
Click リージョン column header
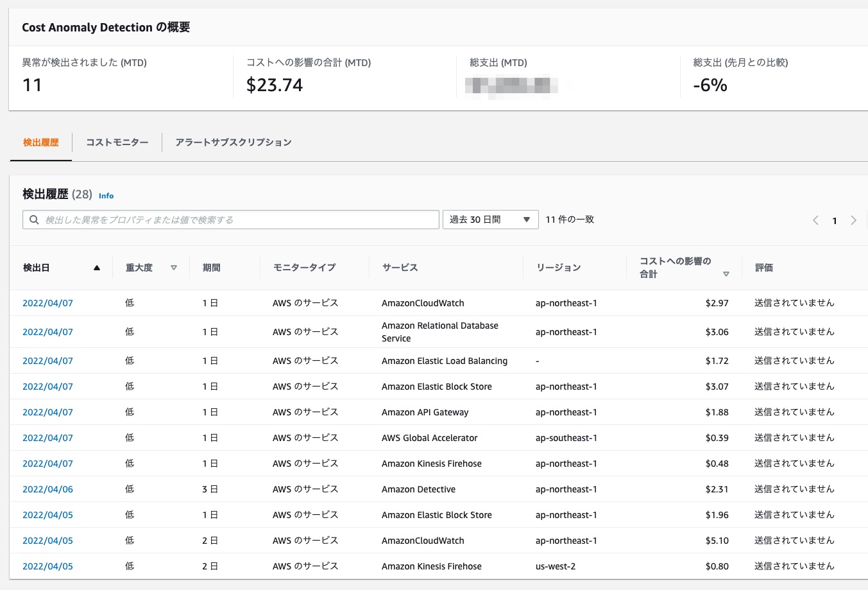(x=558, y=268)
